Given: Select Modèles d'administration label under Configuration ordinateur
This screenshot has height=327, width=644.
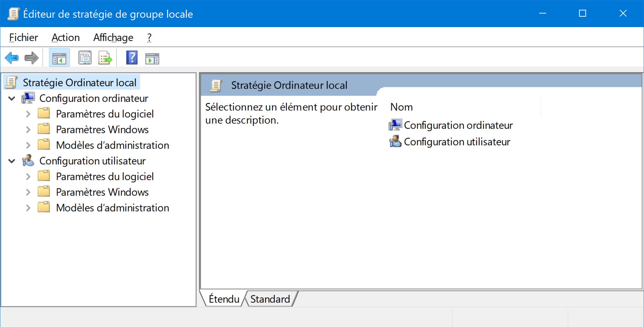Looking at the screenshot, I should pos(112,145).
